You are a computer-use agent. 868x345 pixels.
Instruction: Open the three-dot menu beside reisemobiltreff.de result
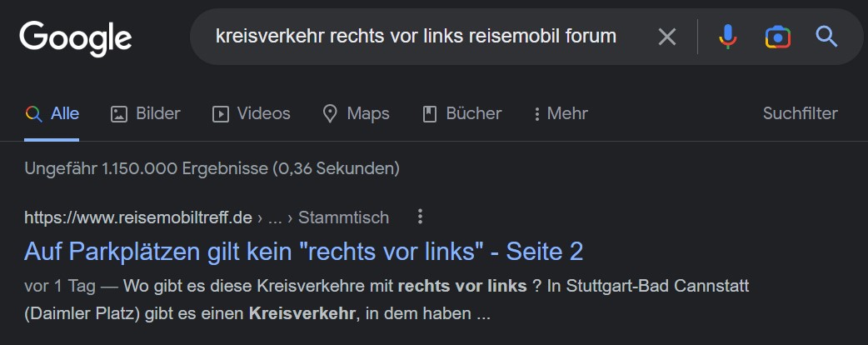[420, 217]
